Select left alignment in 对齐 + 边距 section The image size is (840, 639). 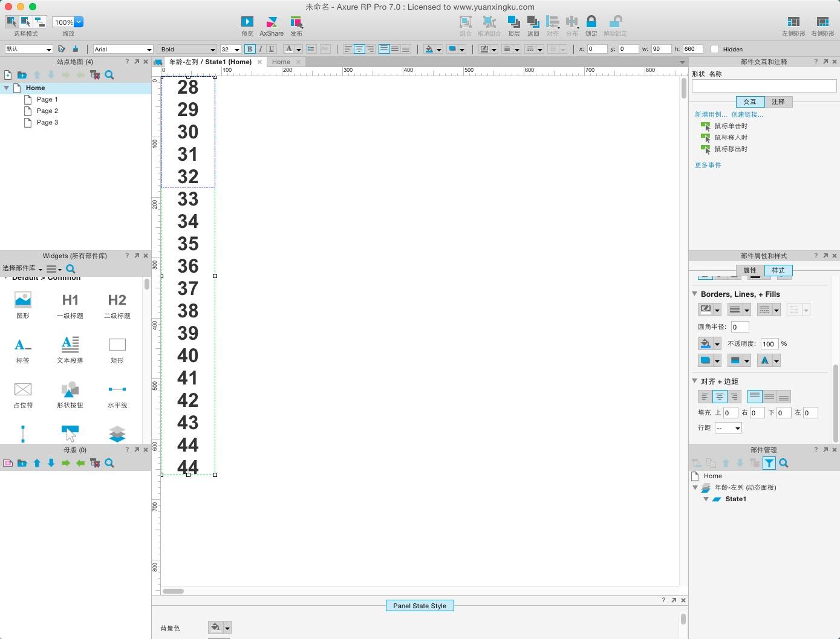pyautogui.click(x=705, y=397)
